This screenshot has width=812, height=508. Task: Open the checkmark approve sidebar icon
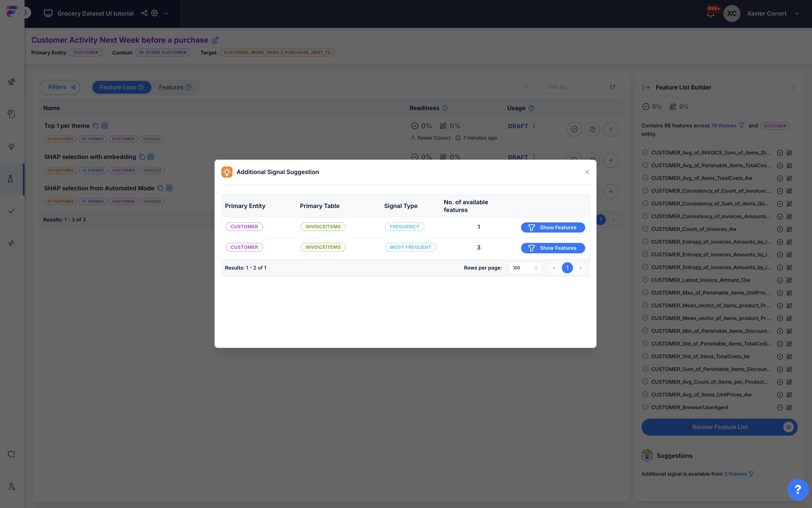coord(11,211)
